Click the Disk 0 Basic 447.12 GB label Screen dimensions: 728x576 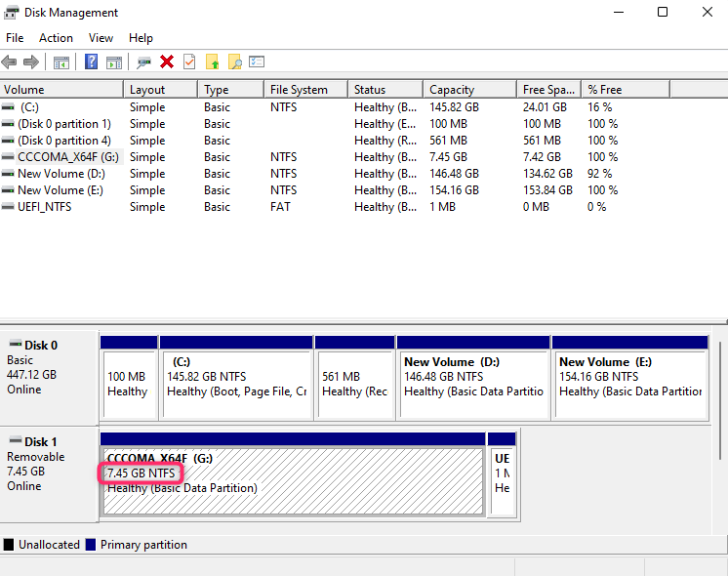(x=49, y=377)
